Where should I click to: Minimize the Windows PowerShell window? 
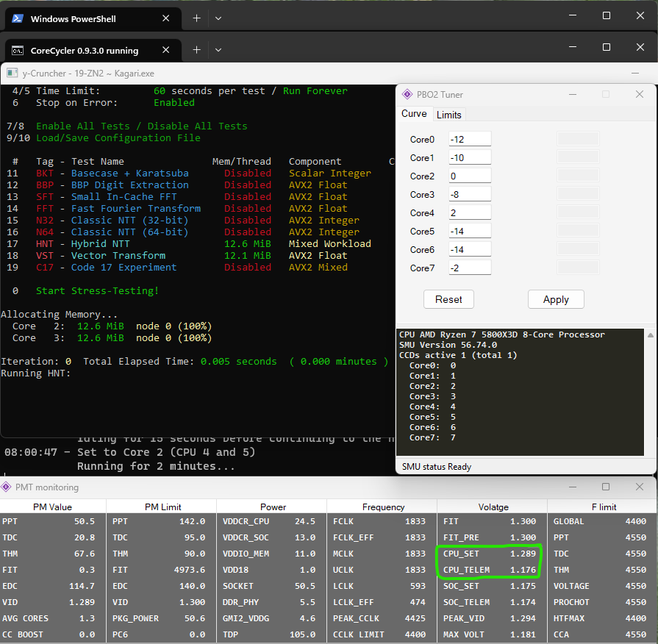click(573, 16)
